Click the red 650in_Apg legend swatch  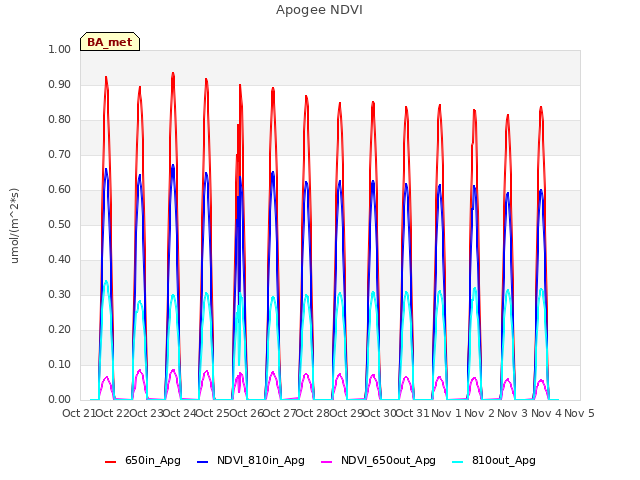(x=110, y=462)
